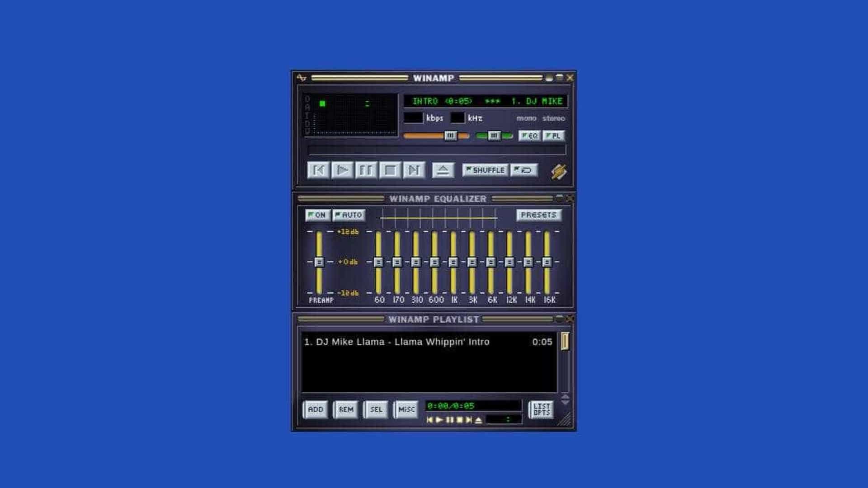The width and height of the screenshot is (868, 488).
Task: Minimize the Winamp main window
Action: coord(549,78)
